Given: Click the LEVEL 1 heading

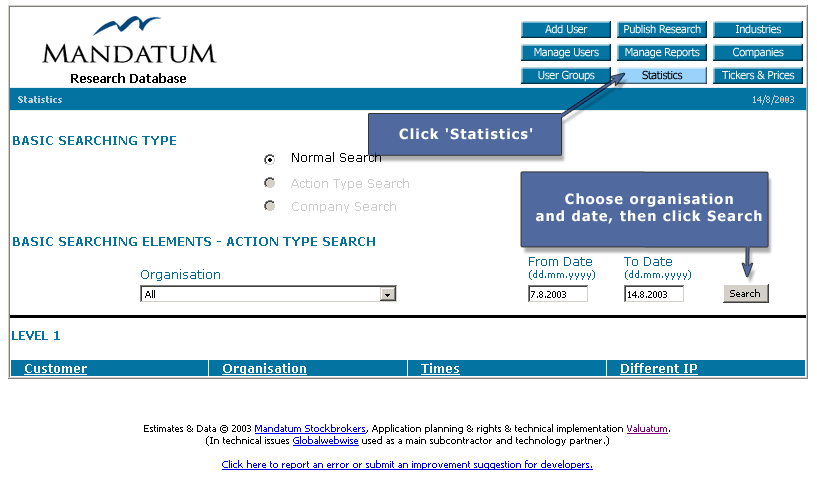Looking at the screenshot, I should point(36,336).
